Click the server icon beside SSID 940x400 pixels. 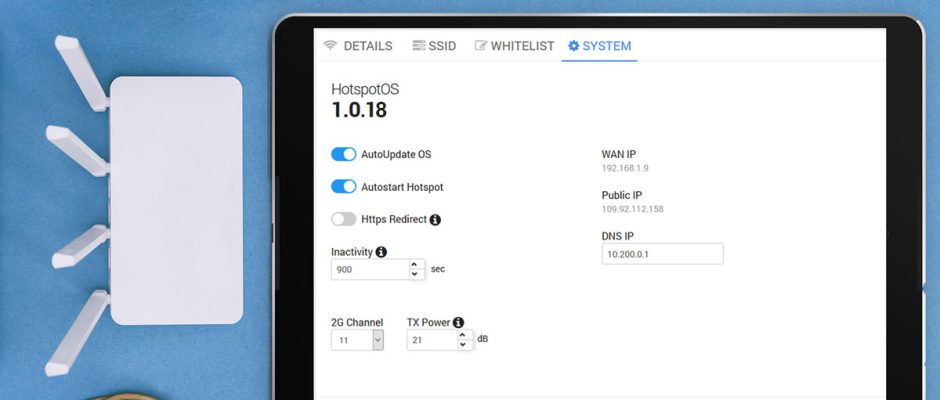[x=418, y=46]
